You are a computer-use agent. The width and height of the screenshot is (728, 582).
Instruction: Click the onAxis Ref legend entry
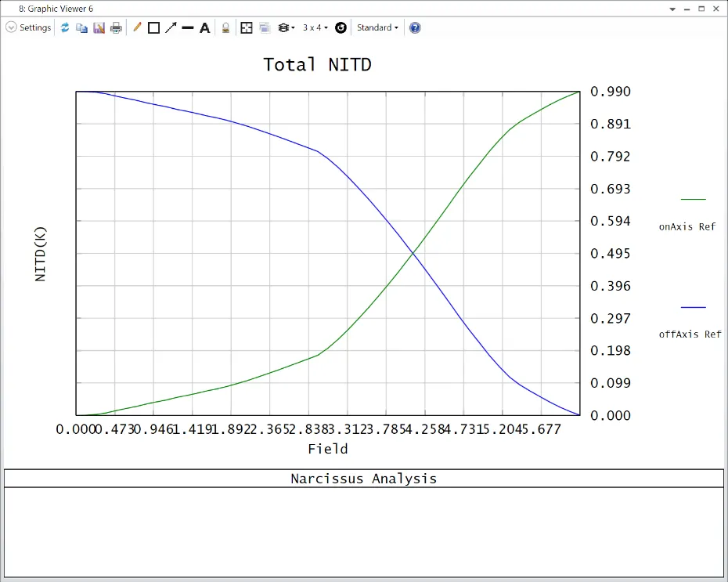pyautogui.click(x=687, y=227)
